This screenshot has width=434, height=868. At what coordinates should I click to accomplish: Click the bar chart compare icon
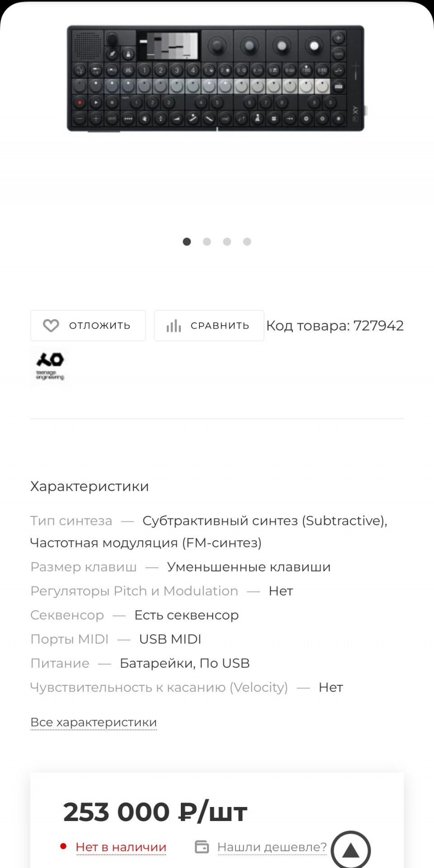pos(174,325)
